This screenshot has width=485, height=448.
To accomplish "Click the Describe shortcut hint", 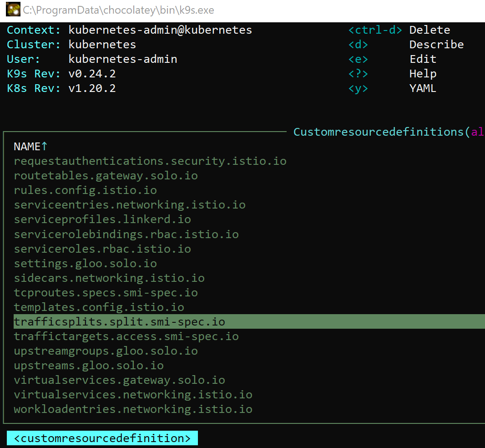I will [436, 45].
